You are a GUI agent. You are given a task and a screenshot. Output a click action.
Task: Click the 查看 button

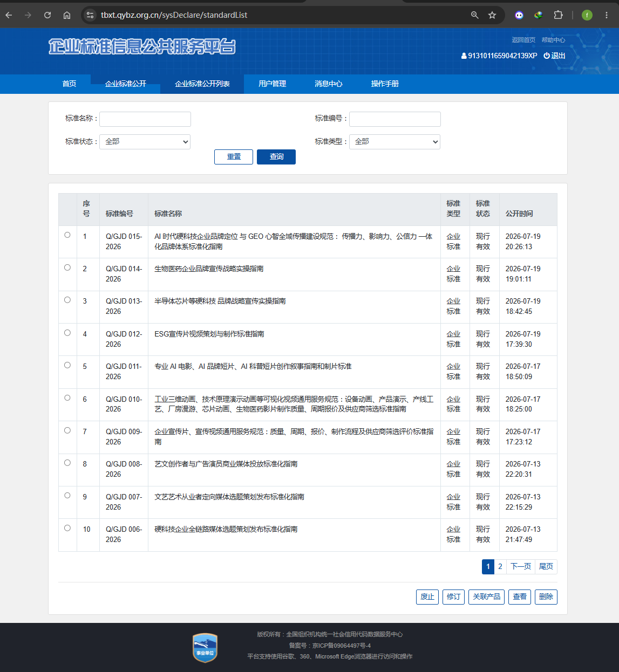[520, 597]
